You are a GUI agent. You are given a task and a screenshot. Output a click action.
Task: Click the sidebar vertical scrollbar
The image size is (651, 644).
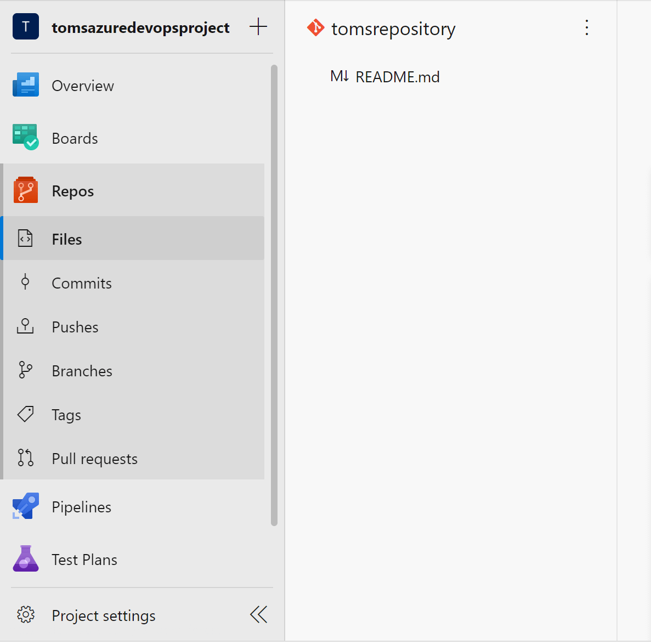(274, 295)
